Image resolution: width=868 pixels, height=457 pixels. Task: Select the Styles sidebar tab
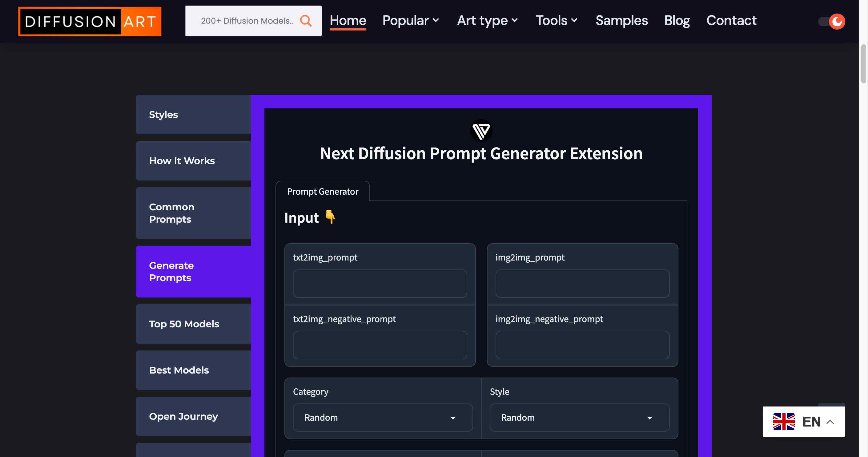point(193,115)
